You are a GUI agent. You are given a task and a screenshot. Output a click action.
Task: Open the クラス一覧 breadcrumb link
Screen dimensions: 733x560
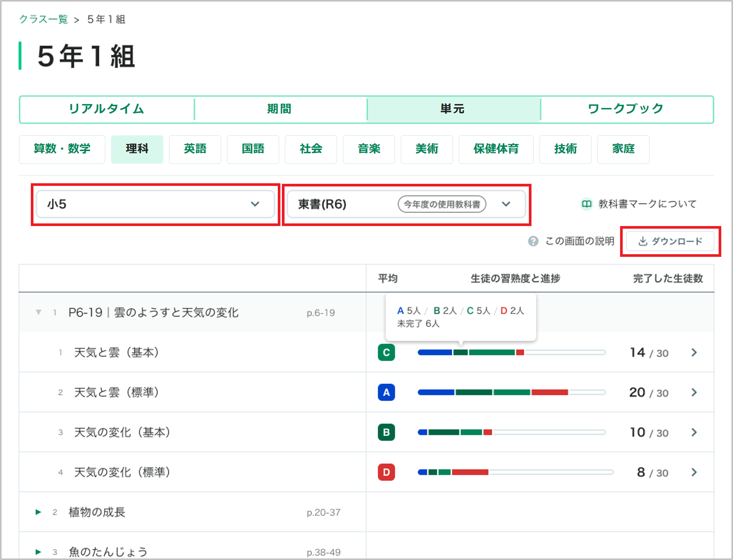coord(44,19)
